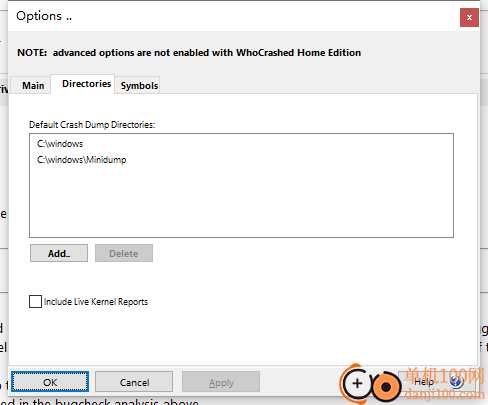Select the Directories tab
Screen dimensions: 488x405
point(86,84)
